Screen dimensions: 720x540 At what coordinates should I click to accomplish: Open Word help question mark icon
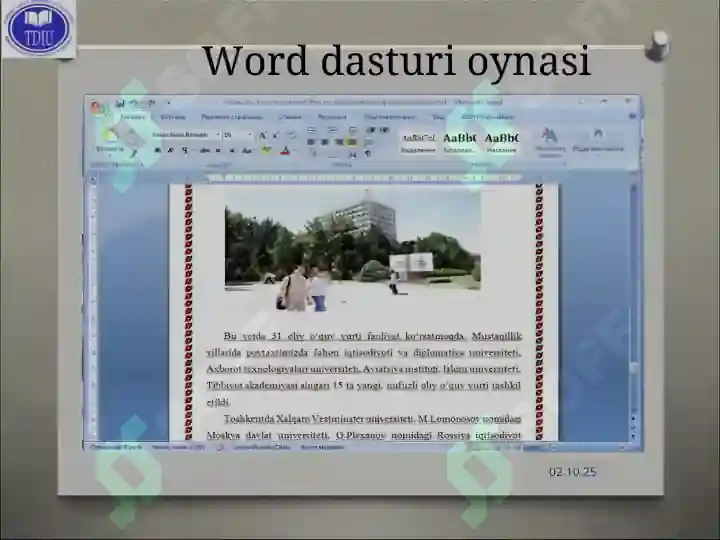pyautogui.click(x=632, y=117)
